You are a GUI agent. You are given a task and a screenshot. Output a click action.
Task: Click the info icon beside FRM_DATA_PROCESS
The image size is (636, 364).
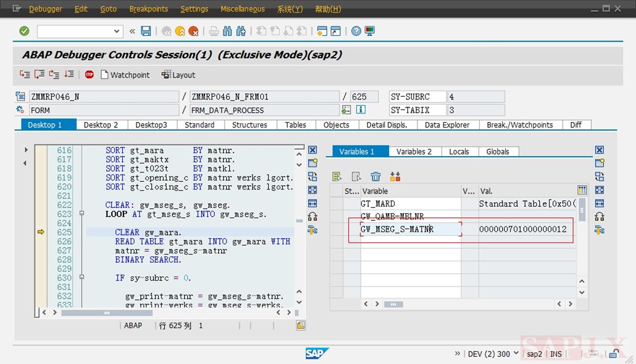coord(361,110)
